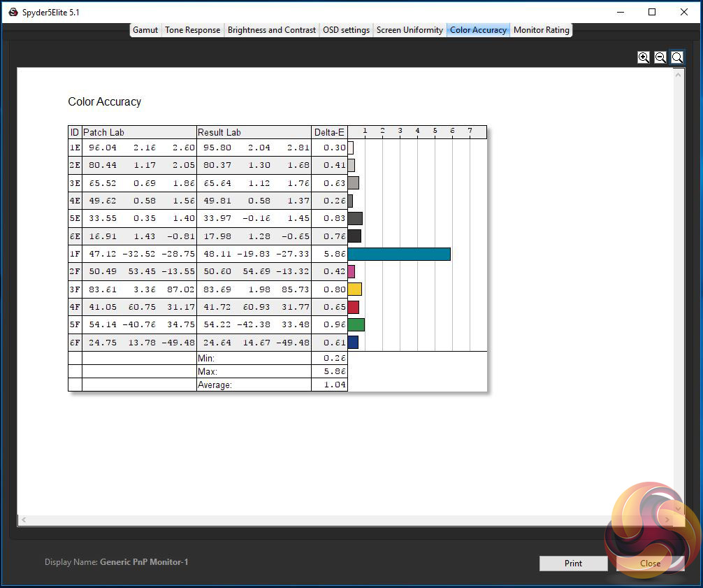Select the OSD settings tab

pos(346,30)
